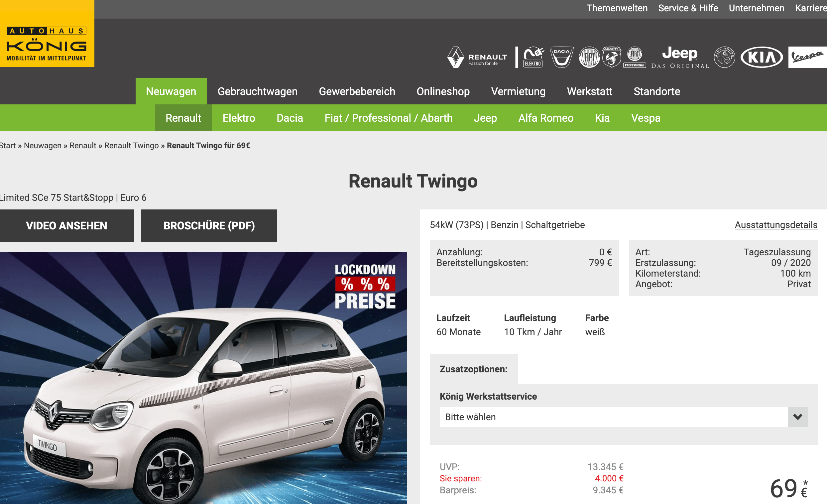Click the 09 / 2020 Erstzulassung value

[791, 263]
